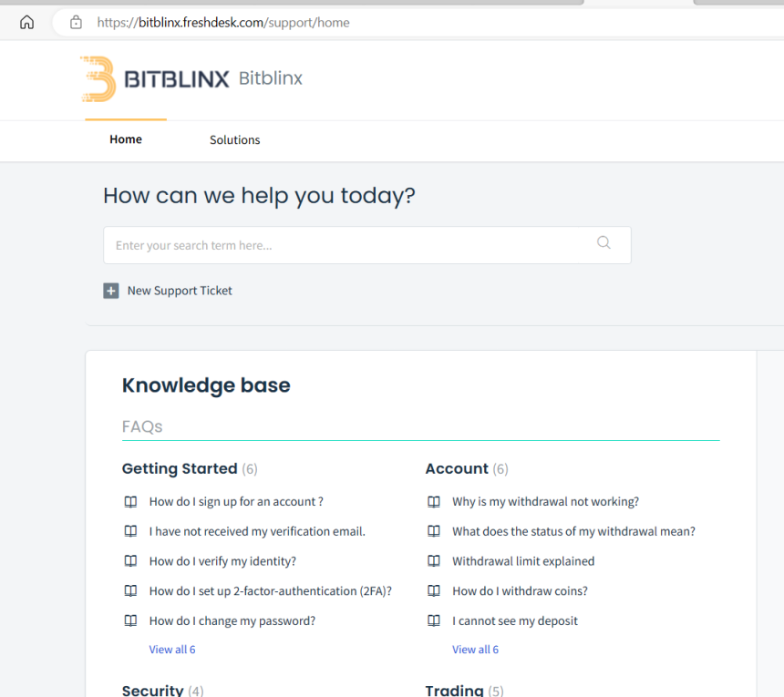Click the browser home icon
This screenshot has height=697, width=784.
26,23
